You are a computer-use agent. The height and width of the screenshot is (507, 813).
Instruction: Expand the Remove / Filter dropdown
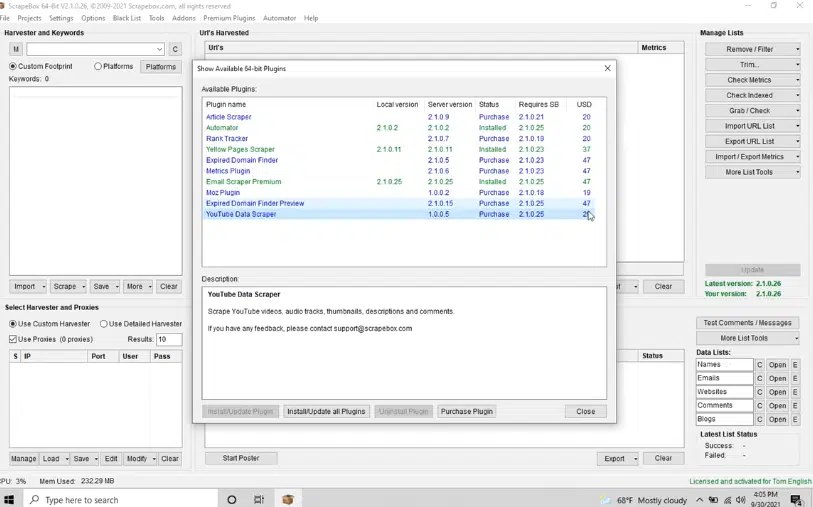point(752,49)
